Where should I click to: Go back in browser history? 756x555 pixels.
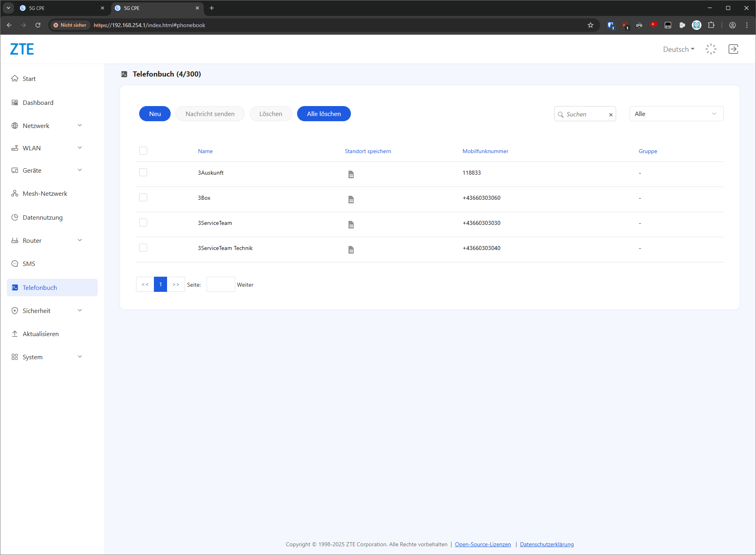9,25
